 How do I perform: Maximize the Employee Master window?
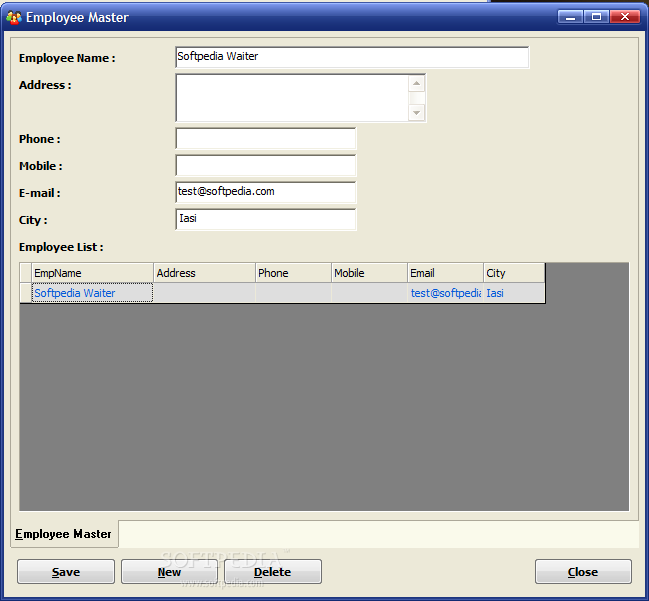click(596, 17)
